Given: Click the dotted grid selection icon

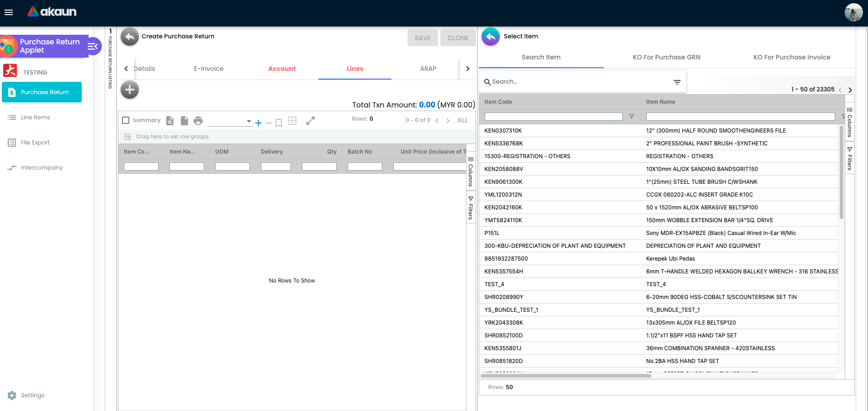Looking at the screenshot, I should pos(292,121).
